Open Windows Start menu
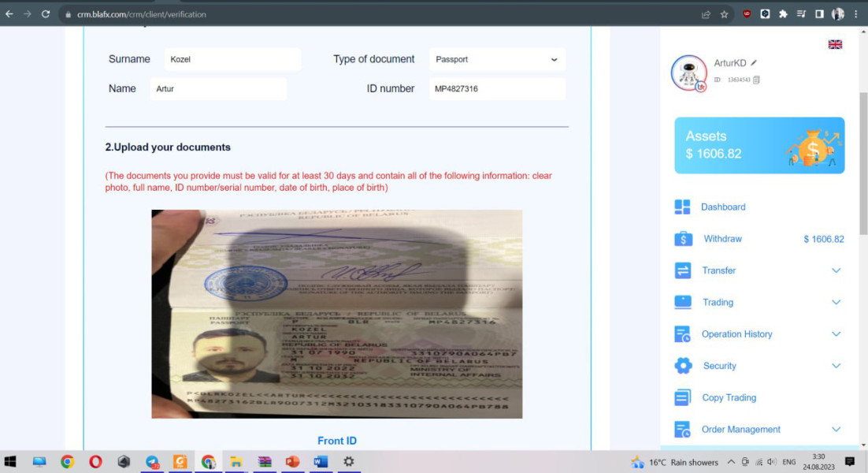This screenshot has width=868, height=473. coord(10,461)
